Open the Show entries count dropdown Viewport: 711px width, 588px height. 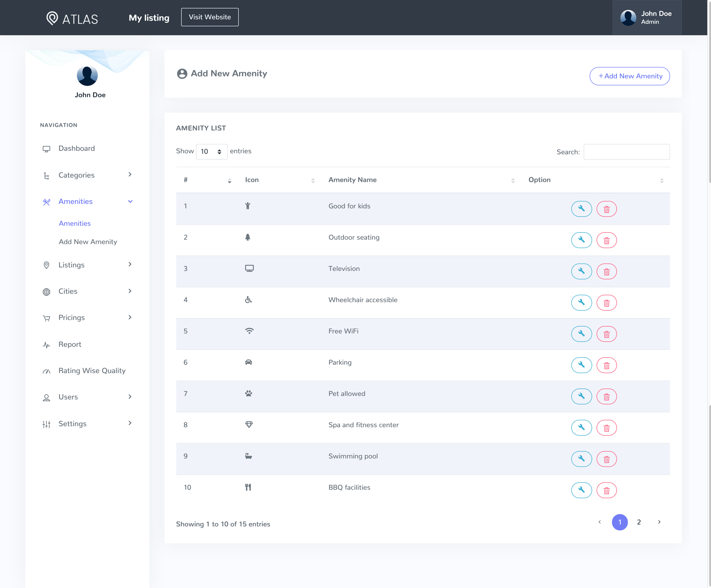coord(212,152)
